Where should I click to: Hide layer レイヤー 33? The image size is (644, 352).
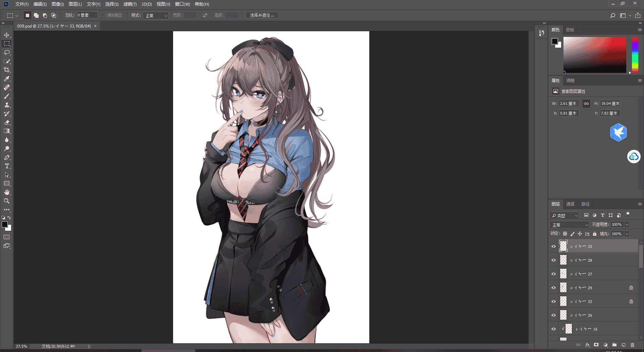553,246
